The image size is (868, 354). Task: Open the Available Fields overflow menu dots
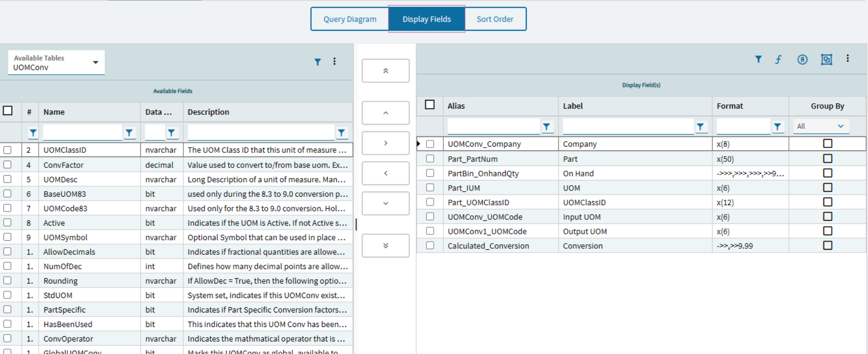[334, 61]
